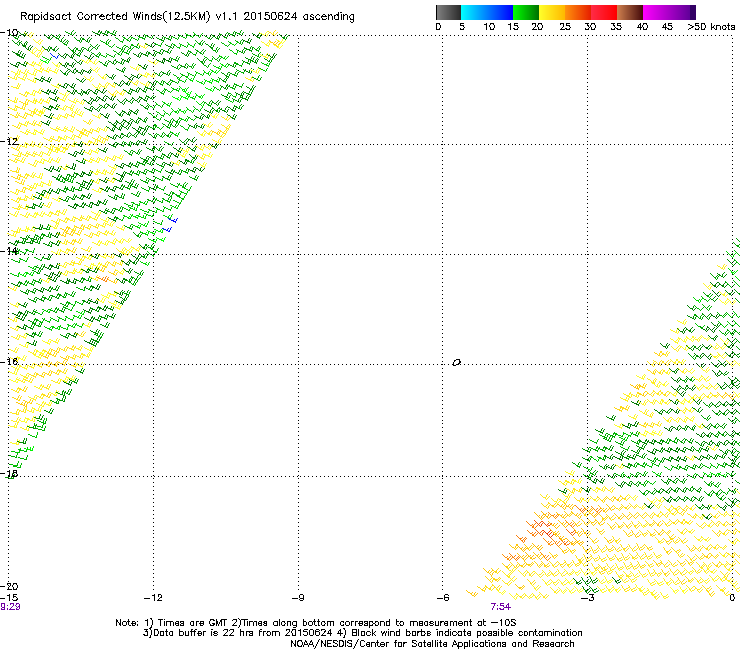Select the blue 5-15 knots color segment

click(487, 12)
